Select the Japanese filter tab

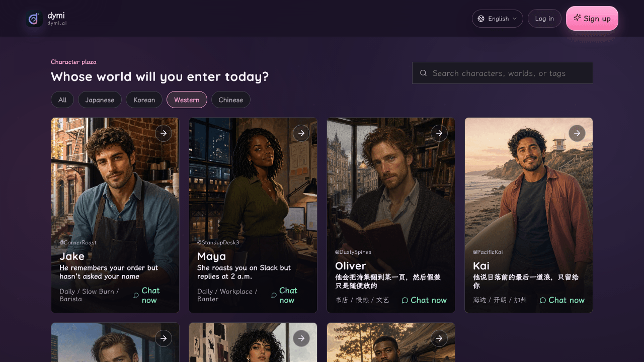click(x=100, y=100)
